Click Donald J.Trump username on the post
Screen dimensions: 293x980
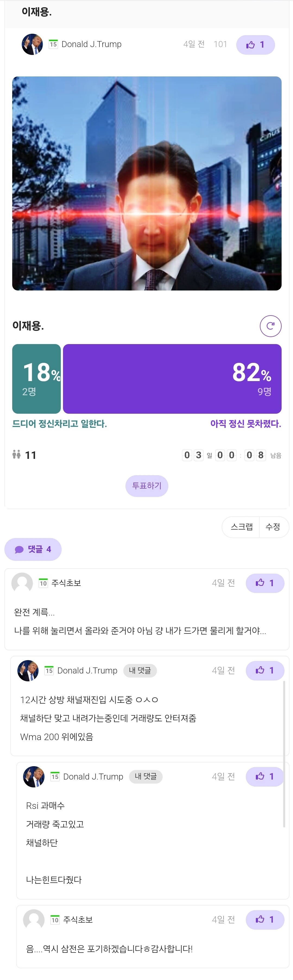[91, 45]
